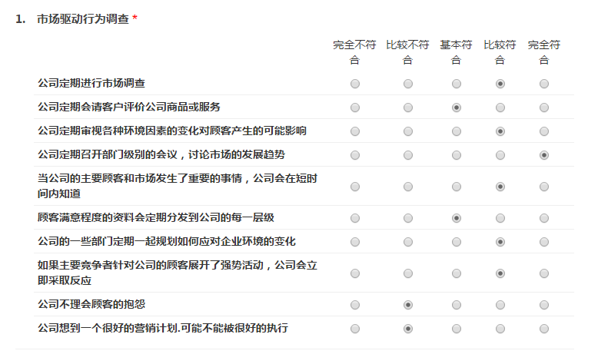
Task: Pick 完全不符合 for 公司定期召开部门级别的会议 row
Action: point(354,155)
